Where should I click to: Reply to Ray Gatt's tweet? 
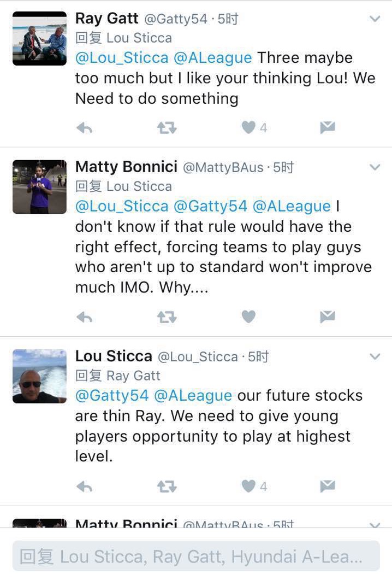click(x=84, y=128)
